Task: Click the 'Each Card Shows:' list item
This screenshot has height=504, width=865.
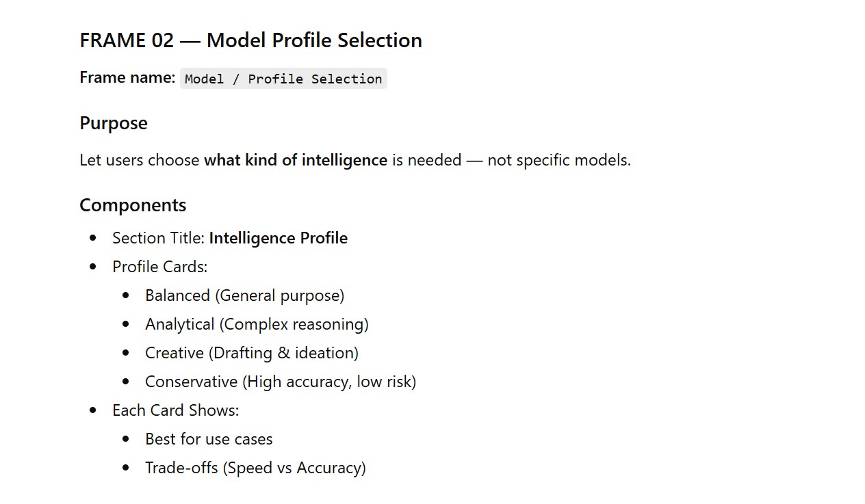Action: pyautogui.click(x=175, y=410)
